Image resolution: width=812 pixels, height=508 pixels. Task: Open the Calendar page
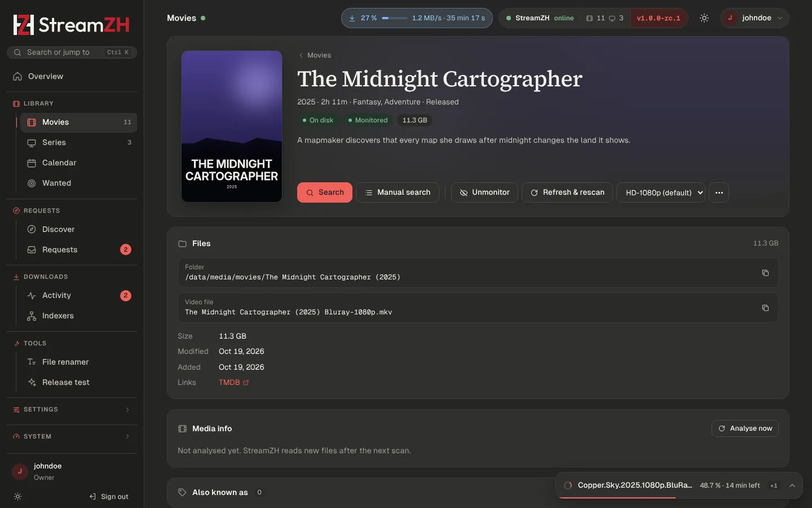pos(78,163)
